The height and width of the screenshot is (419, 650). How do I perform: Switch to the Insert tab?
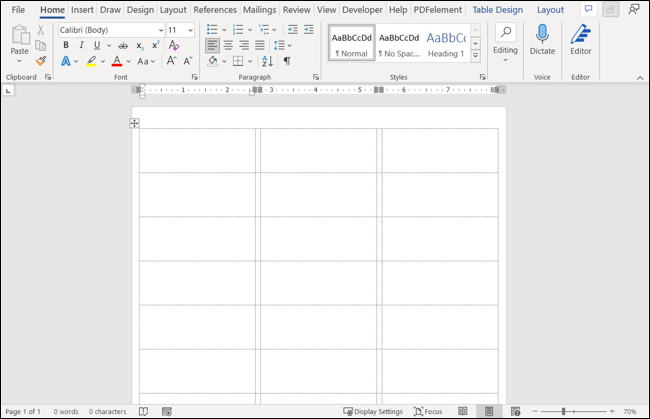coord(82,10)
